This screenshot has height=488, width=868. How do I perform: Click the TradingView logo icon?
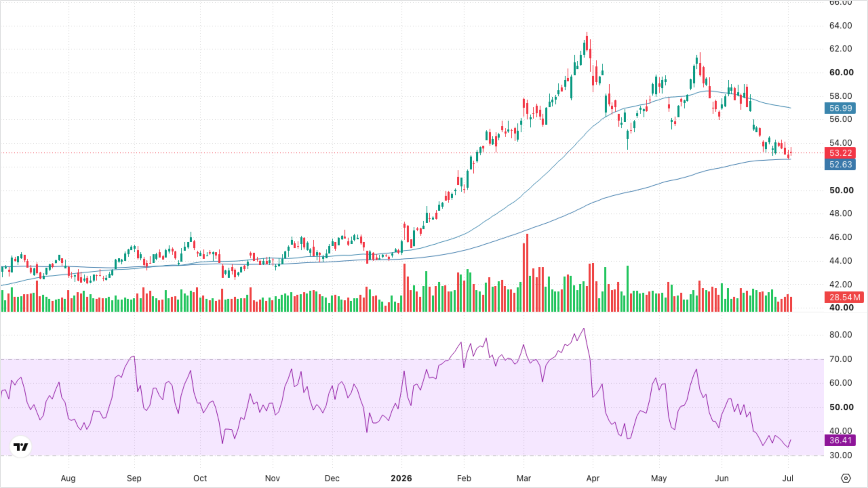(x=21, y=447)
